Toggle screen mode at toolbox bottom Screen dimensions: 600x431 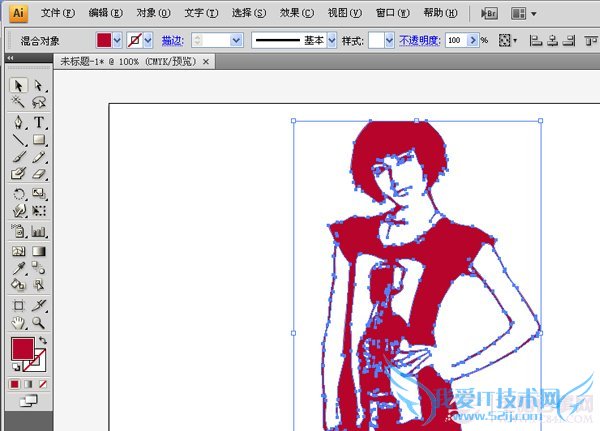pyautogui.click(x=28, y=401)
